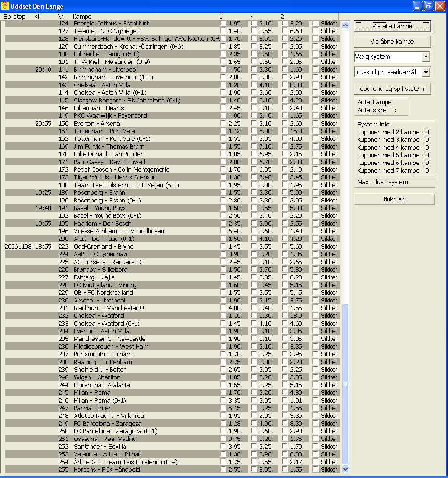
Task: Tick home win for Tiger Woods - Henrik Stenson
Action: 224,177
